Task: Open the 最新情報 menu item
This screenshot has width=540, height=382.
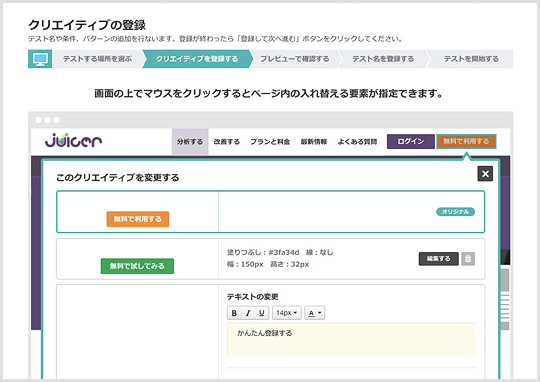Action: click(x=314, y=142)
